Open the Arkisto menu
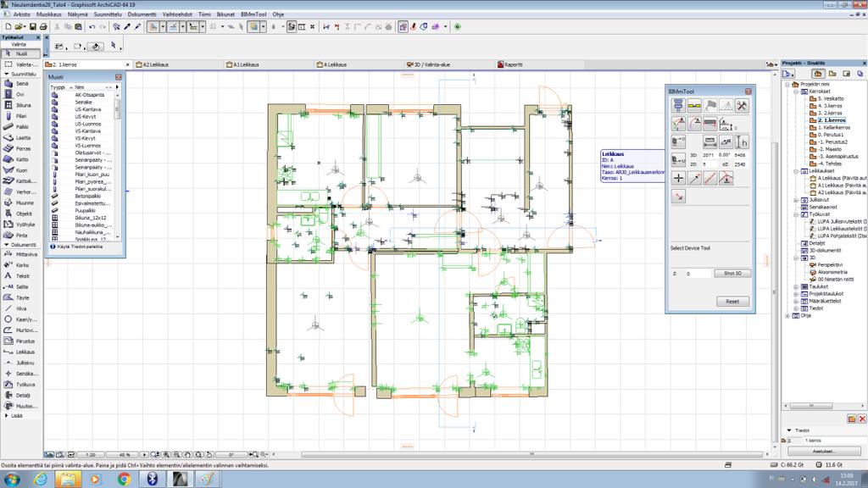868x488 pixels. click(x=21, y=14)
